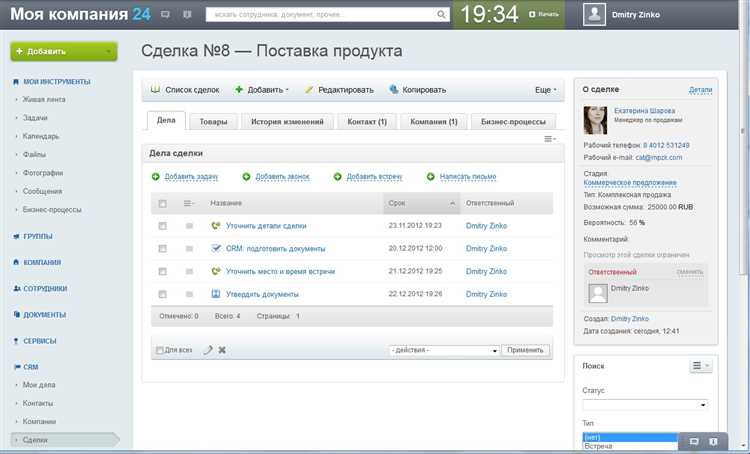This screenshot has width=750, height=454.
Task: Click the Начать button by the clock
Action: 544,14
